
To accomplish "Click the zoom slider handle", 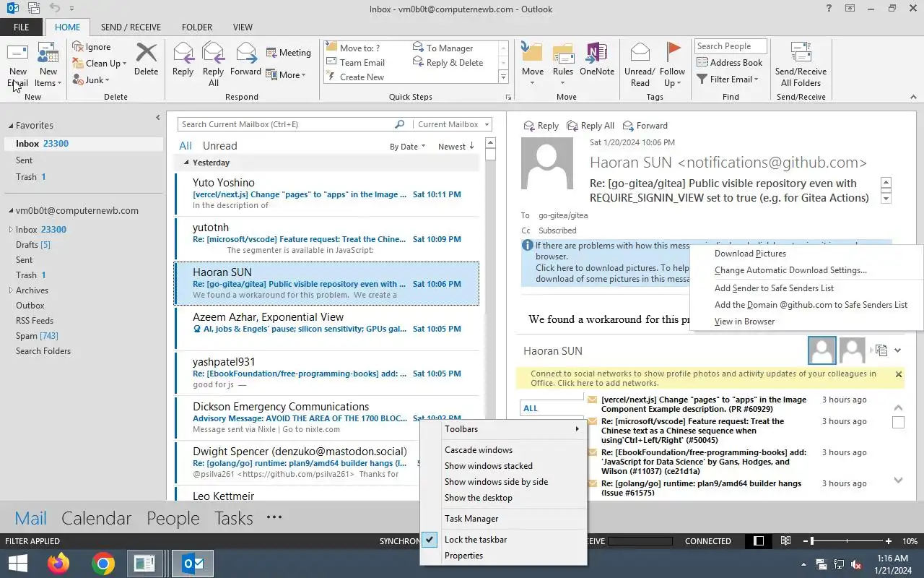I will click(x=812, y=540).
